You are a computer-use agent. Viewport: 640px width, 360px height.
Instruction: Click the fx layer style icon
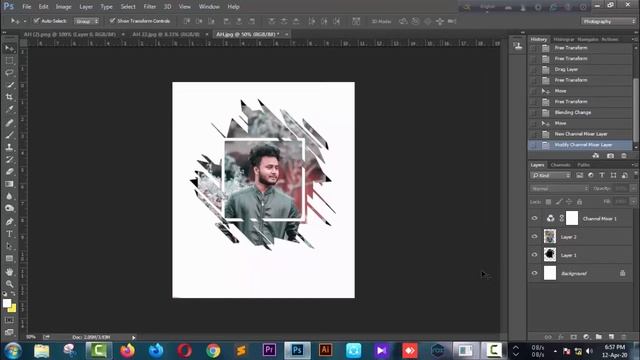[561, 337]
